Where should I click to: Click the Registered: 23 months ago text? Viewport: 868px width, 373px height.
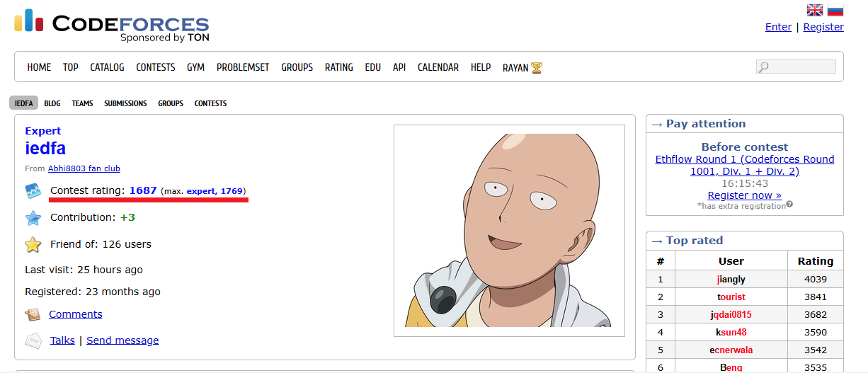pyautogui.click(x=93, y=292)
